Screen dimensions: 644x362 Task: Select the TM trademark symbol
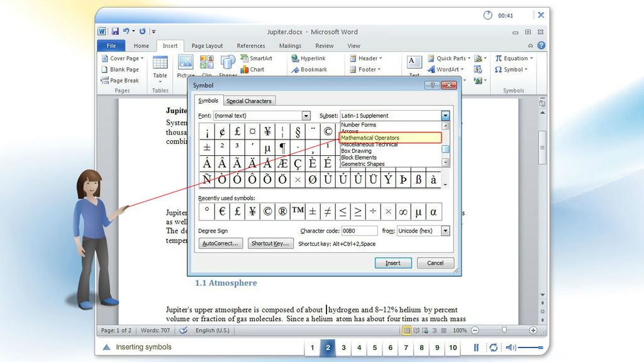297,211
